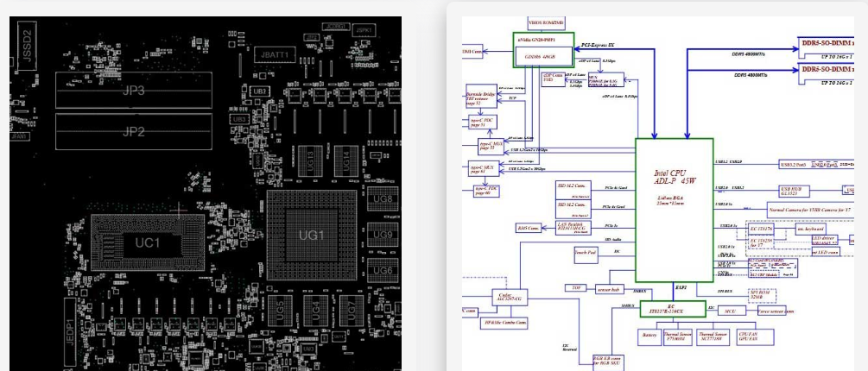The width and height of the screenshot is (868, 371).
Task: Select the UG5 memory chip
Action: coord(280,311)
